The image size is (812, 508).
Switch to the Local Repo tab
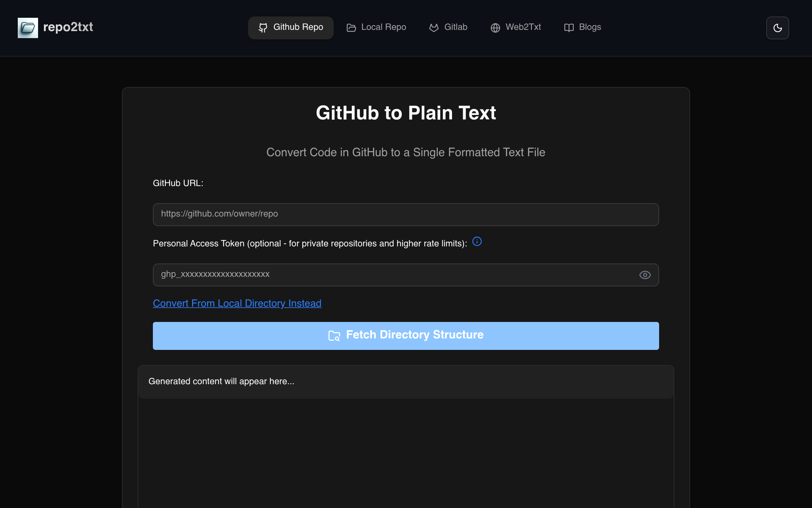(x=377, y=28)
